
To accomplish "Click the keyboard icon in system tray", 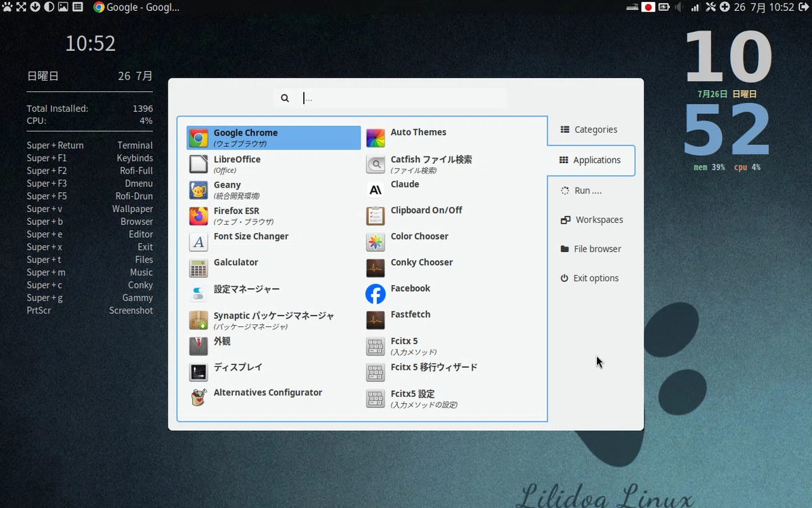I will 632,7.
